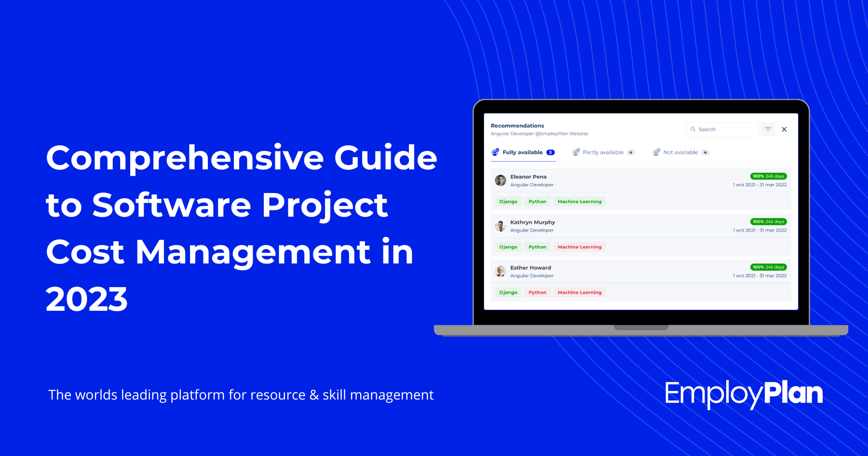This screenshot has width=868, height=456.
Task: Switch to the Fully available tab
Action: point(523,152)
